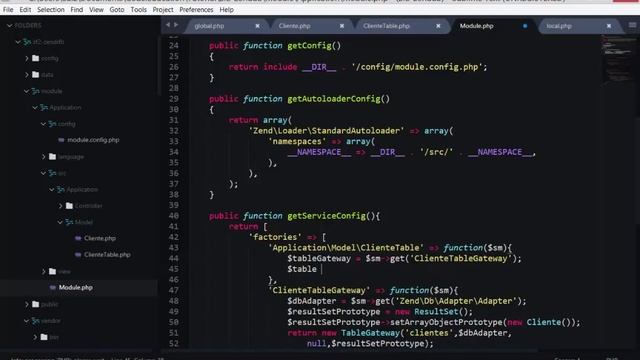Open the Tools menu

tap(138, 9)
